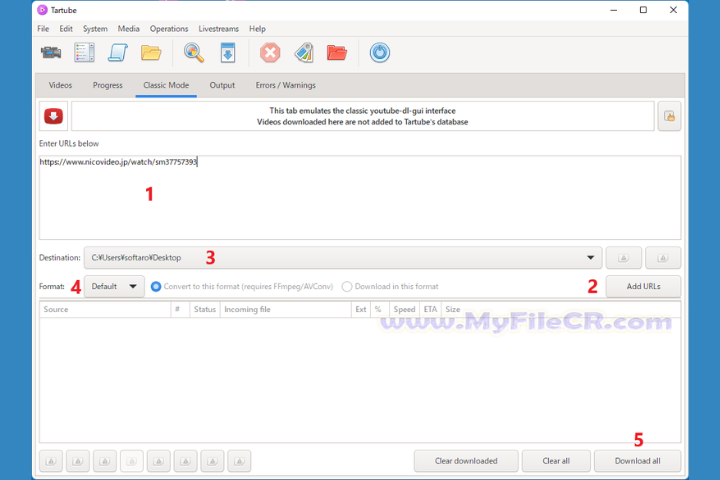Click the Source column header

[x=105, y=309]
